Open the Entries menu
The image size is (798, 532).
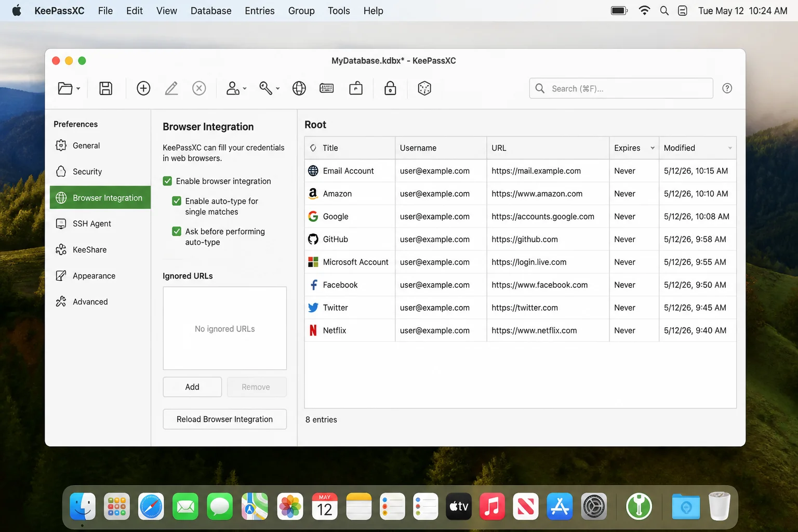pos(260,10)
